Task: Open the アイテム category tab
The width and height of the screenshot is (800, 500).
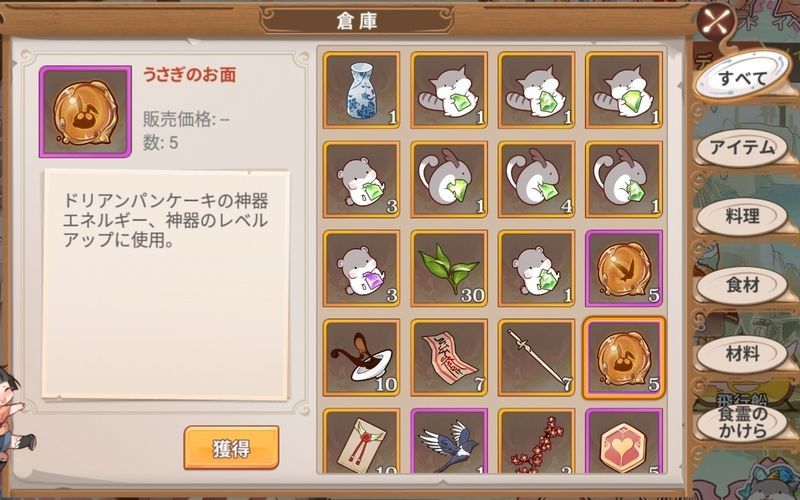Action: (x=742, y=148)
